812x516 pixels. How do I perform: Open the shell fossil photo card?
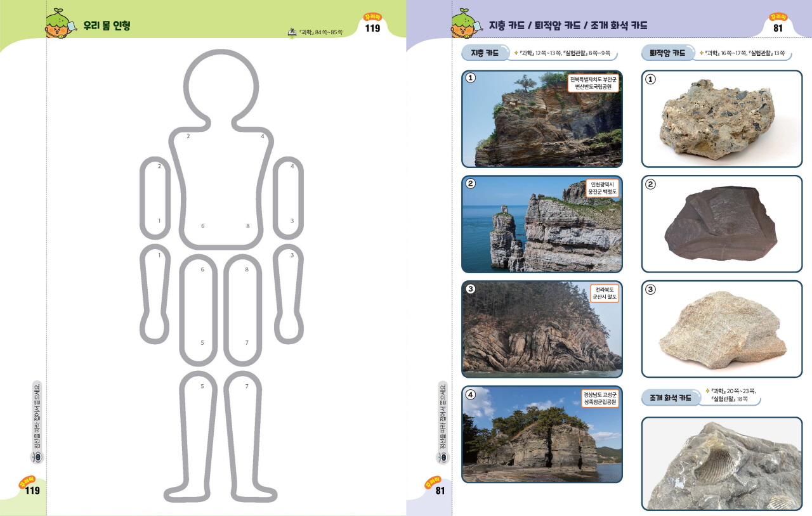pos(721,463)
